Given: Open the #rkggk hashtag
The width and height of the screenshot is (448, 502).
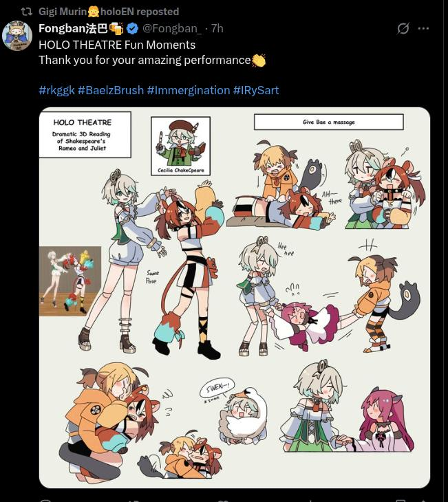Looking at the screenshot, I should (x=56, y=90).
